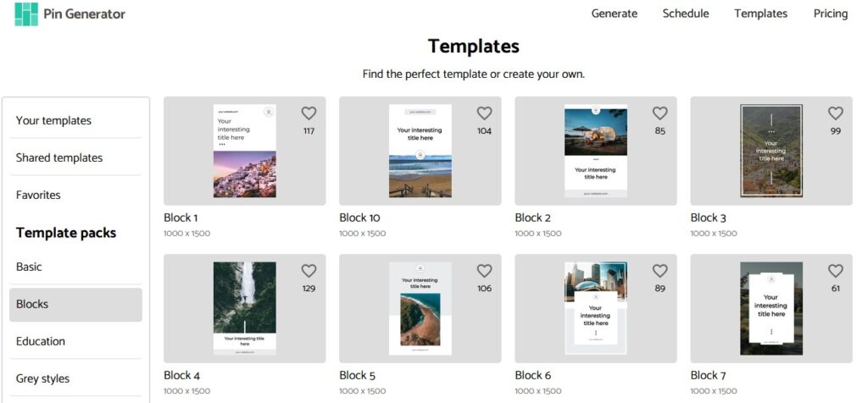View Favorites templates
Viewport: 868px width, 403px height.
point(38,195)
